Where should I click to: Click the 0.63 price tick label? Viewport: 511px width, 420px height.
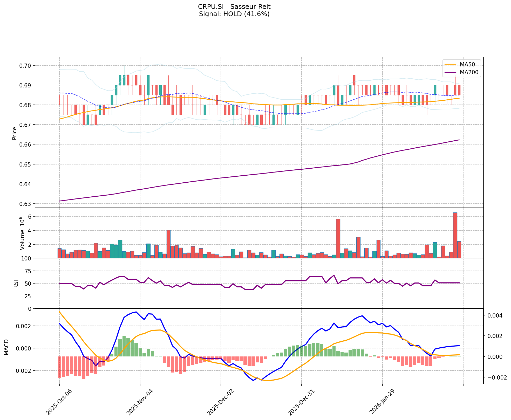pos(25,204)
